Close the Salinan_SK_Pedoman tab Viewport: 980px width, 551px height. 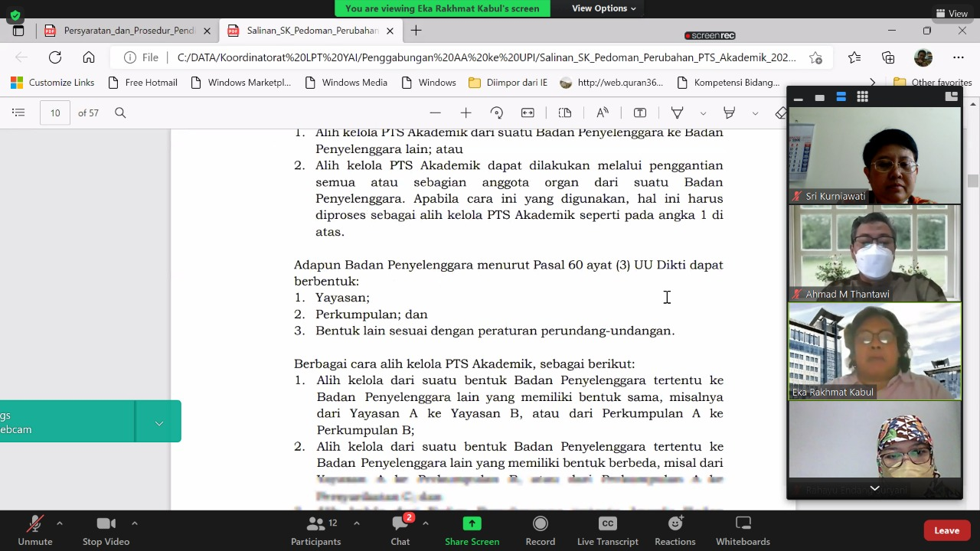pos(390,31)
